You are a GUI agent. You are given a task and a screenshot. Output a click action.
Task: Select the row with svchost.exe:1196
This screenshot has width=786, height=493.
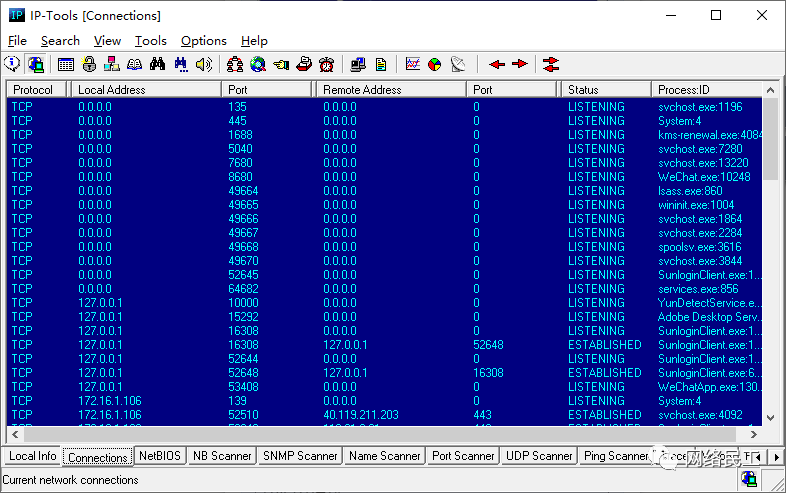[384, 107]
